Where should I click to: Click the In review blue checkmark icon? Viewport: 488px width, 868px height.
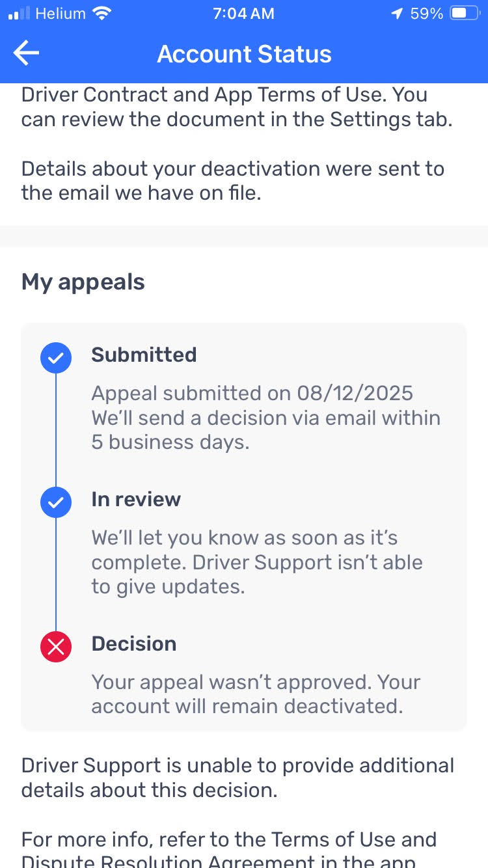(x=56, y=502)
